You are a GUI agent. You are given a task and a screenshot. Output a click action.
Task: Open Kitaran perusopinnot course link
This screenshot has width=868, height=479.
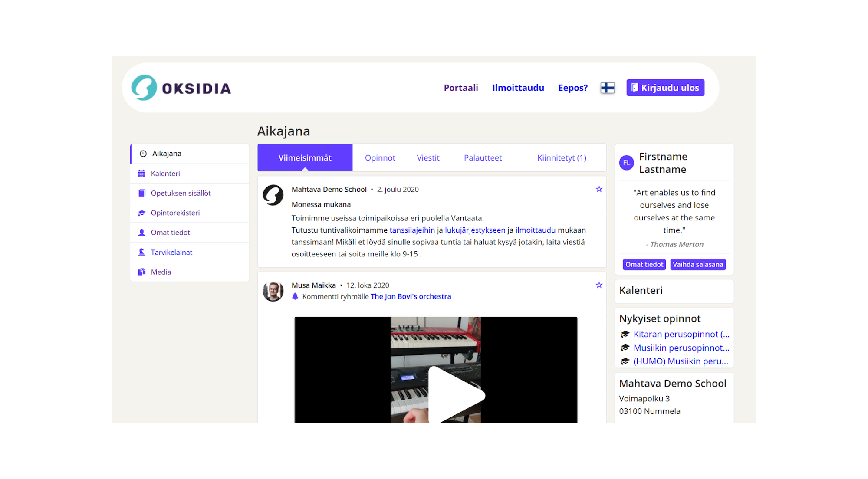point(681,334)
